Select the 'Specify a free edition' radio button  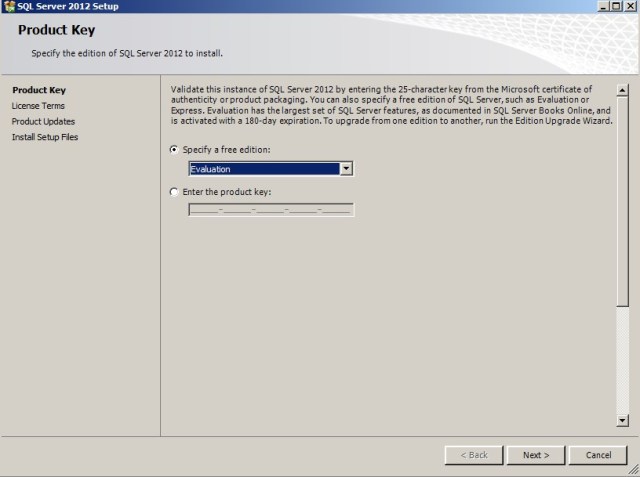click(174, 150)
